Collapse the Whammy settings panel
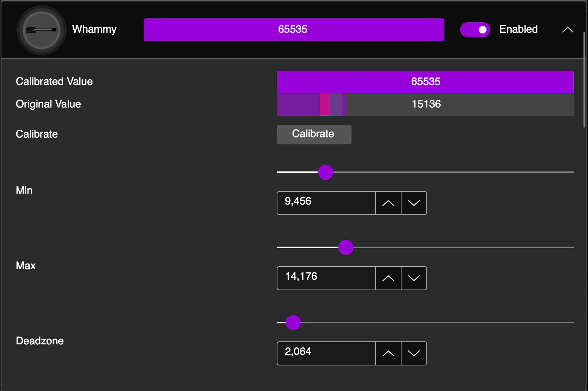588x391 pixels. [567, 30]
